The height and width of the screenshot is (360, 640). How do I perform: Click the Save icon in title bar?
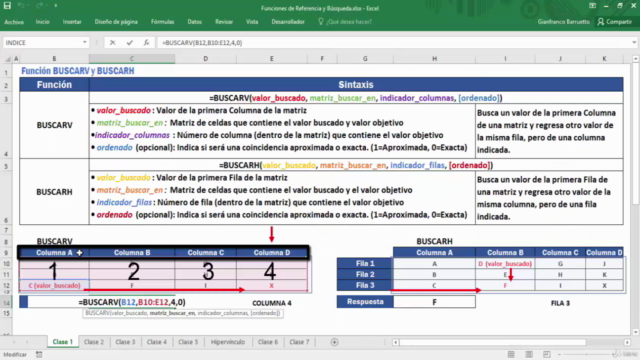point(7,6)
